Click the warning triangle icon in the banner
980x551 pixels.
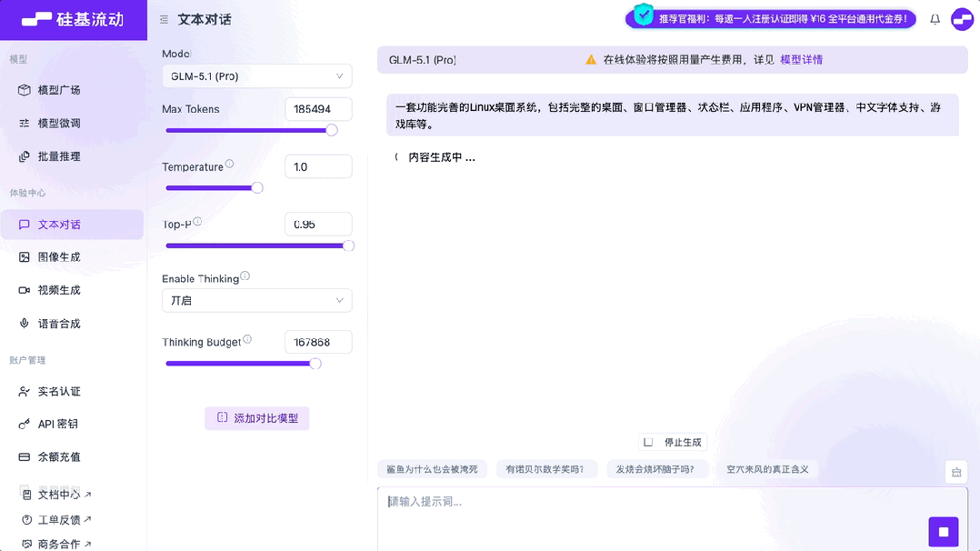(591, 60)
